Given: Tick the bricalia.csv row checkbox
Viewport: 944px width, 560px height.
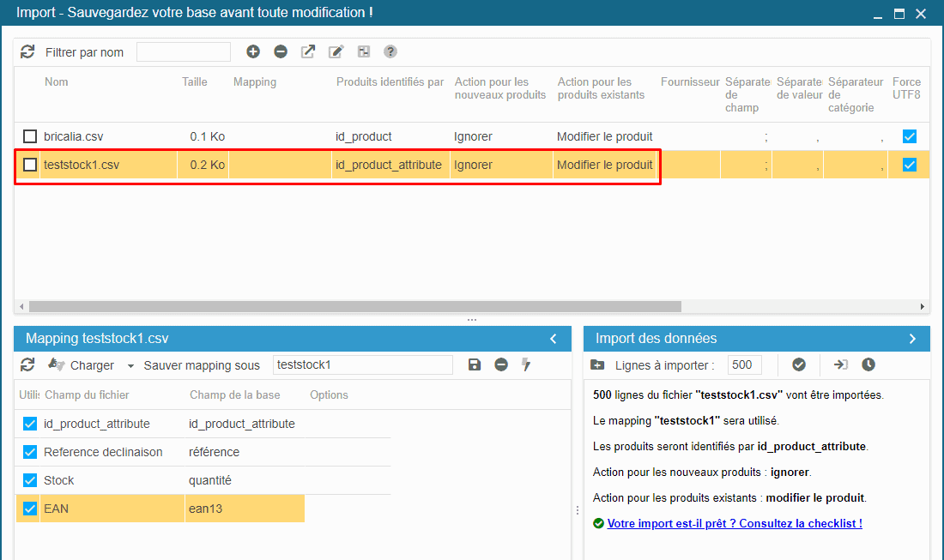Looking at the screenshot, I should tap(30, 136).
